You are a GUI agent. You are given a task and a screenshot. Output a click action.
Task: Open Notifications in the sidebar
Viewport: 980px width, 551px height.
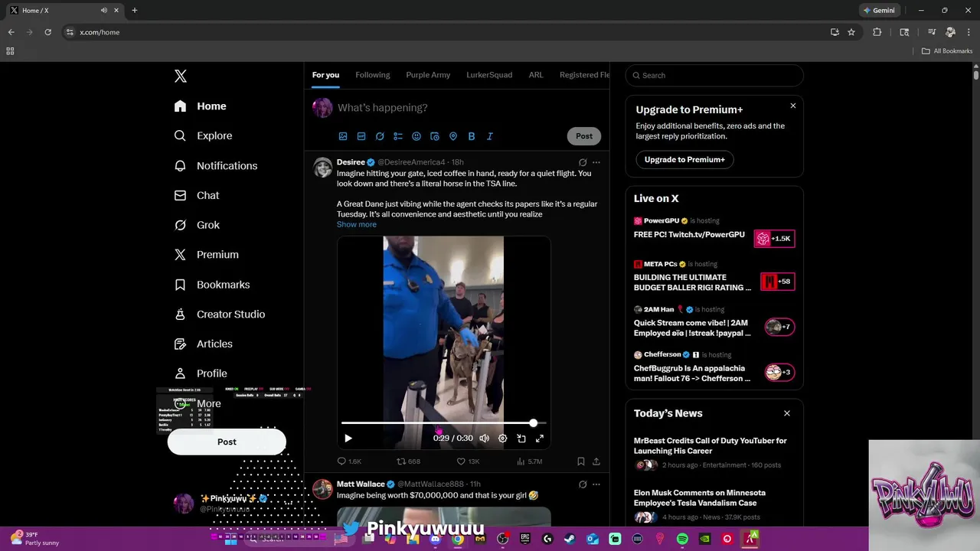pyautogui.click(x=216, y=165)
